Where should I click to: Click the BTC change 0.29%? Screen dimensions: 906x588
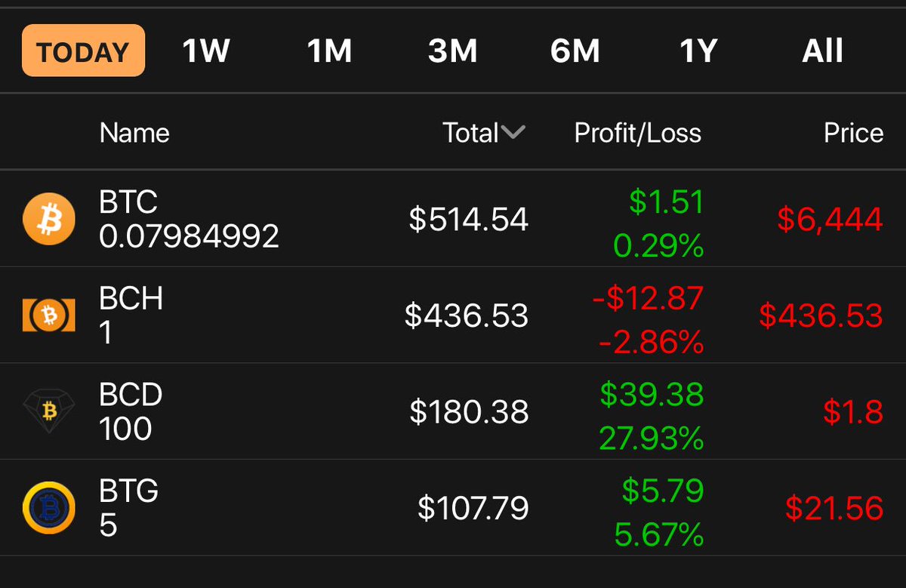point(658,246)
